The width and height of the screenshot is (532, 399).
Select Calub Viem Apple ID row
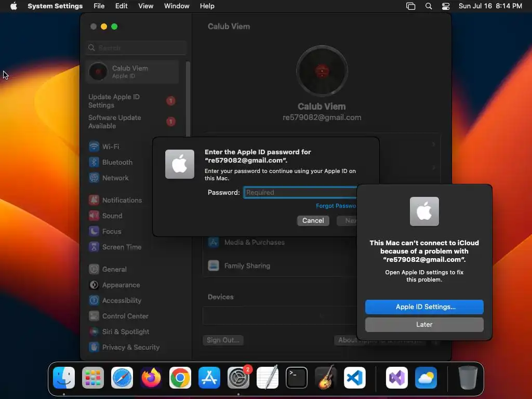[132, 72]
